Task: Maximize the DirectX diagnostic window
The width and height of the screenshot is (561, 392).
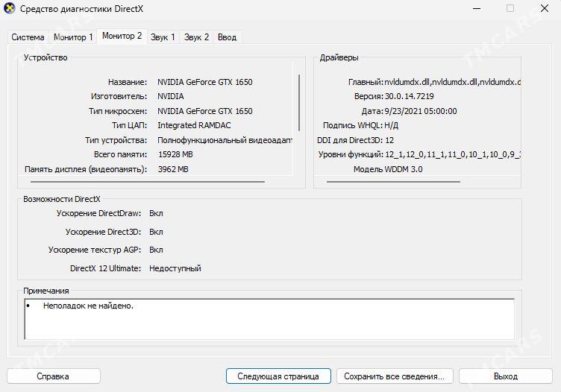Action: [510, 9]
